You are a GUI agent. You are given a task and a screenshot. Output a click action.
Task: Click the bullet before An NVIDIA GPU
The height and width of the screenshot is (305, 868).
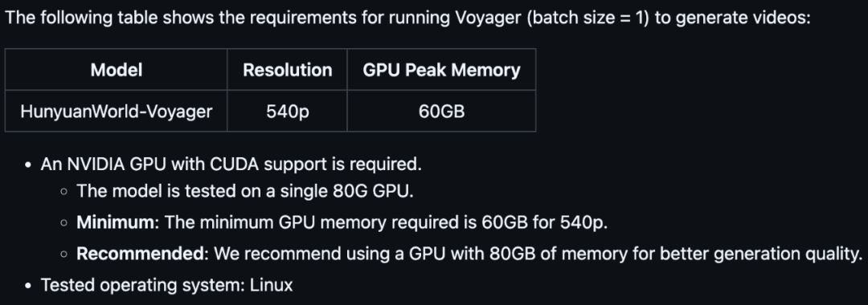point(28,165)
